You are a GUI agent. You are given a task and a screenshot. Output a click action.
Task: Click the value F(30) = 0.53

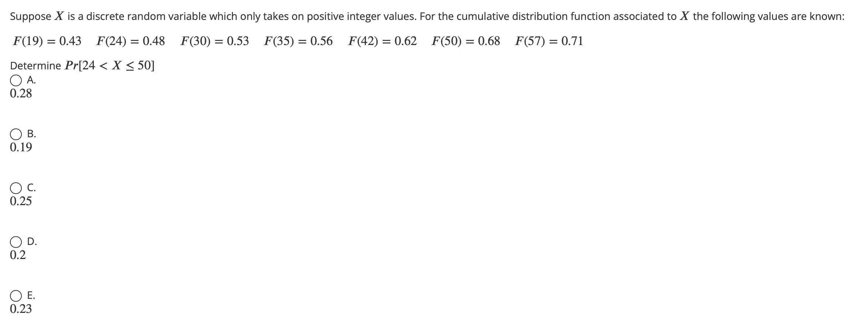coord(214,41)
